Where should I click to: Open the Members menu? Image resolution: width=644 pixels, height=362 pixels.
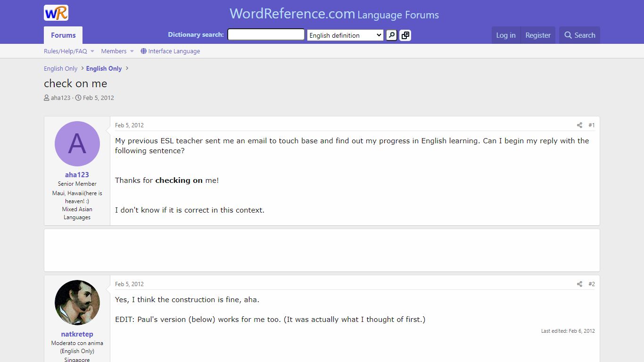click(114, 51)
